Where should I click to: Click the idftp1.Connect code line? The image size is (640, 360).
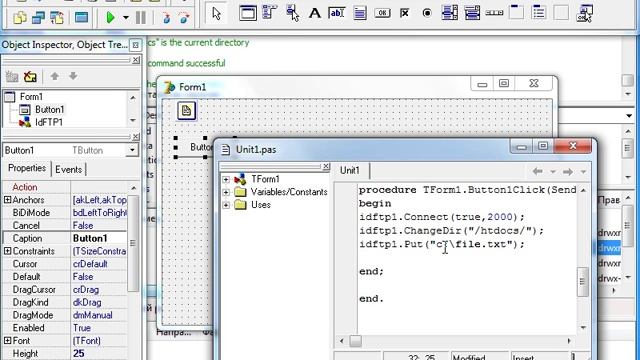442,217
